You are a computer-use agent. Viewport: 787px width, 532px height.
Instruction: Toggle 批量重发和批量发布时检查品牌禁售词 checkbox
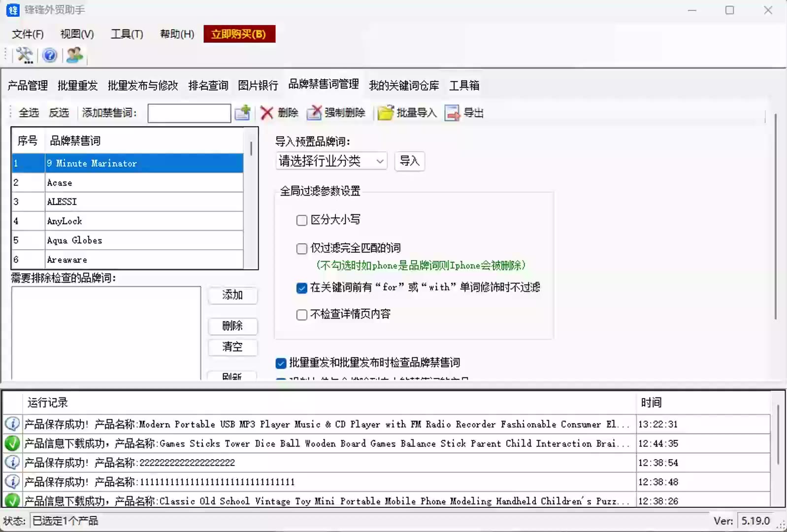pos(281,364)
